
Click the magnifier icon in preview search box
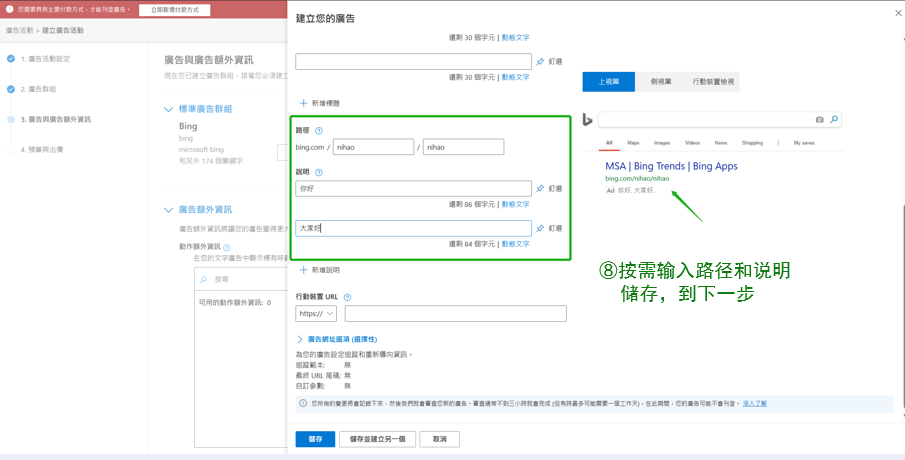coord(833,119)
